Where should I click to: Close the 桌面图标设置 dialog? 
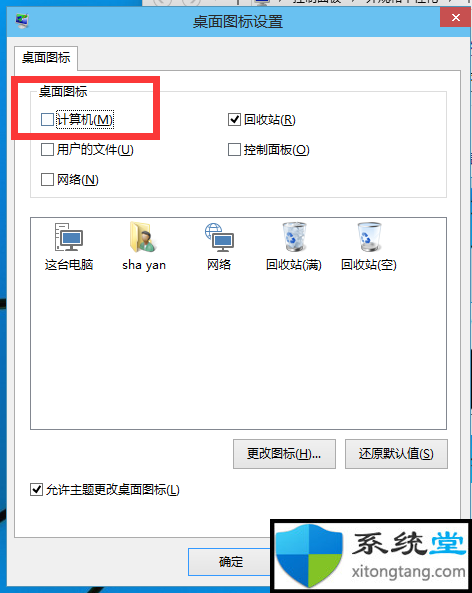[x=456, y=17]
